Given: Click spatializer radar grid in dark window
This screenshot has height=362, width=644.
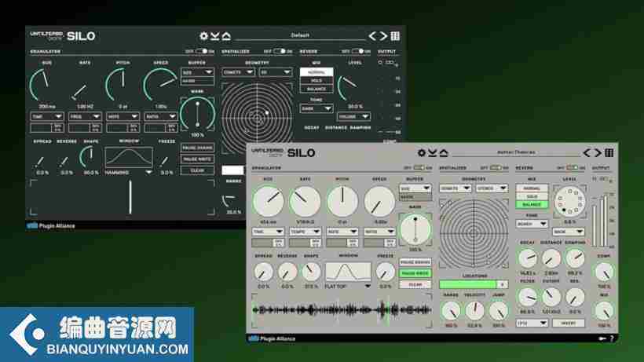Looking at the screenshot, I should (x=257, y=119).
